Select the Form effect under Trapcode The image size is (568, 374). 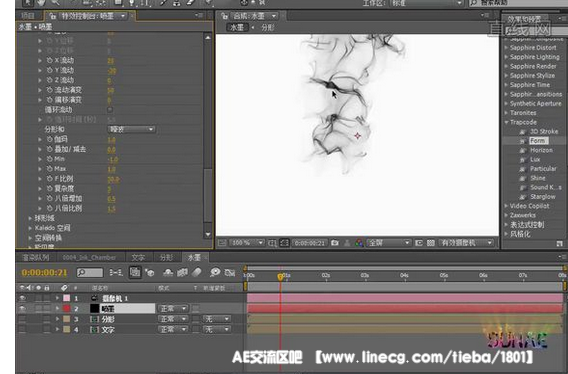(538, 141)
